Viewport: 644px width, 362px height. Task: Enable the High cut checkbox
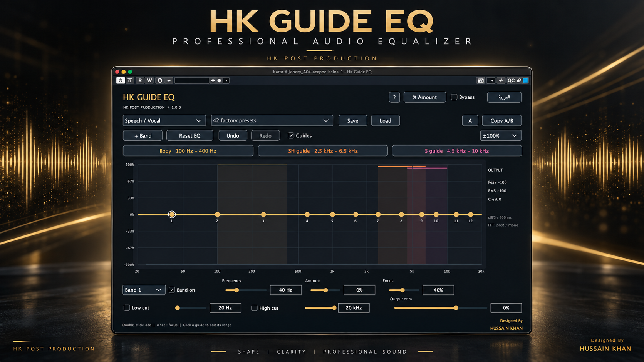click(254, 308)
